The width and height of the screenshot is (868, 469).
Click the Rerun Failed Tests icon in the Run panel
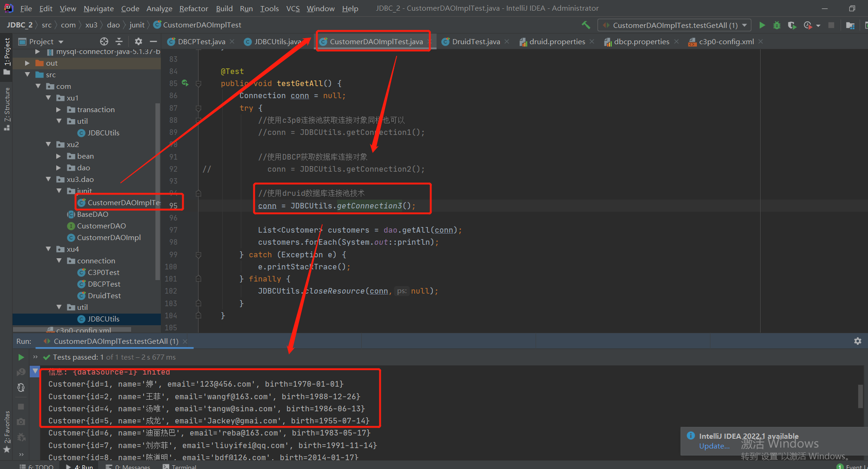point(21,372)
